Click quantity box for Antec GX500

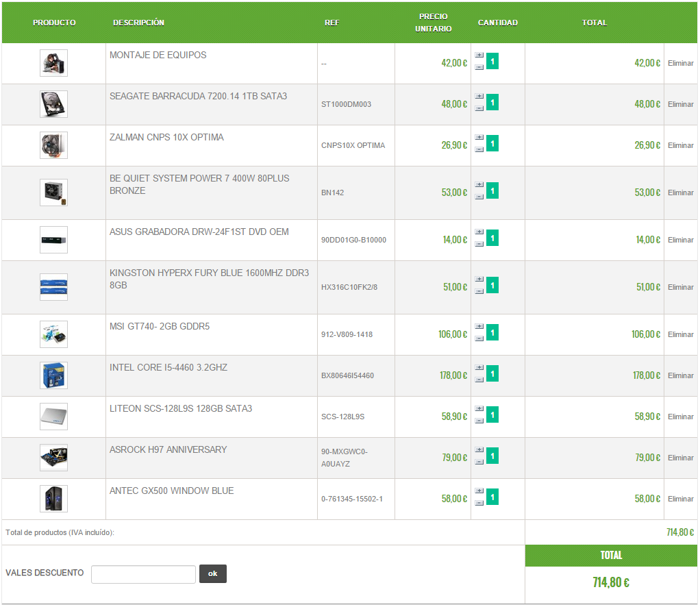[492, 497]
